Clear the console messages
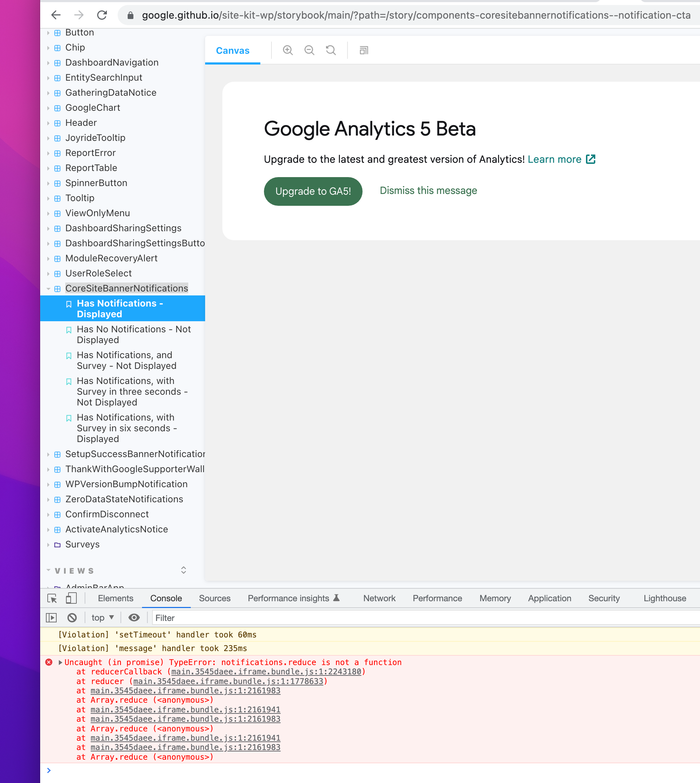Viewport: 700px width, 783px height. (71, 617)
